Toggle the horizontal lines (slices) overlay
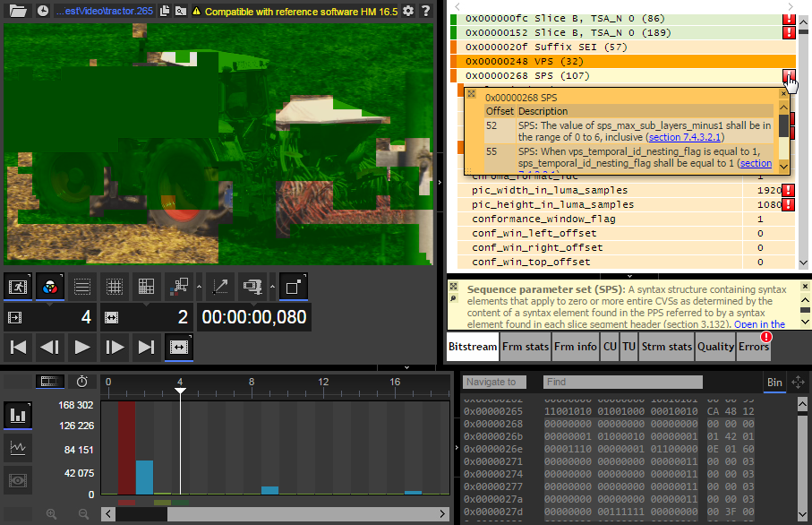This screenshot has width=812, height=525. click(x=81, y=287)
